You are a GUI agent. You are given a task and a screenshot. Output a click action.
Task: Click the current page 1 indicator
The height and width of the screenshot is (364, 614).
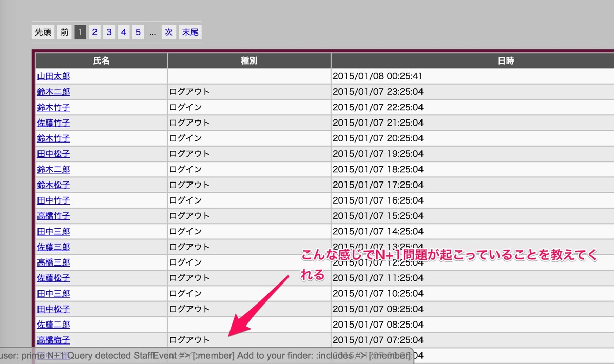80,32
